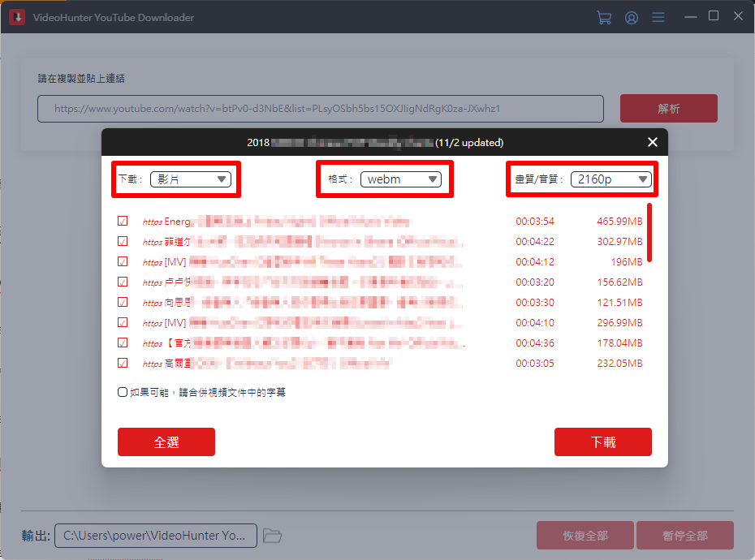Uncheck the 00:03:54 video checkbox
The width and height of the screenshot is (755, 560).
pos(123,221)
